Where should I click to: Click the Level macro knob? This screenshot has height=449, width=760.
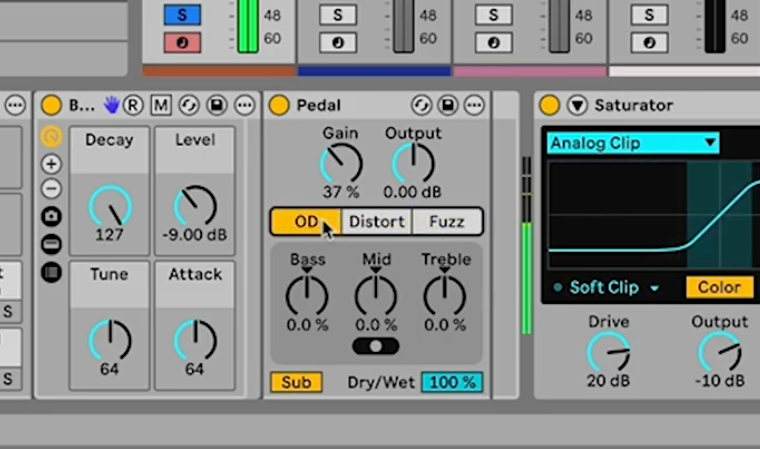pyautogui.click(x=195, y=206)
